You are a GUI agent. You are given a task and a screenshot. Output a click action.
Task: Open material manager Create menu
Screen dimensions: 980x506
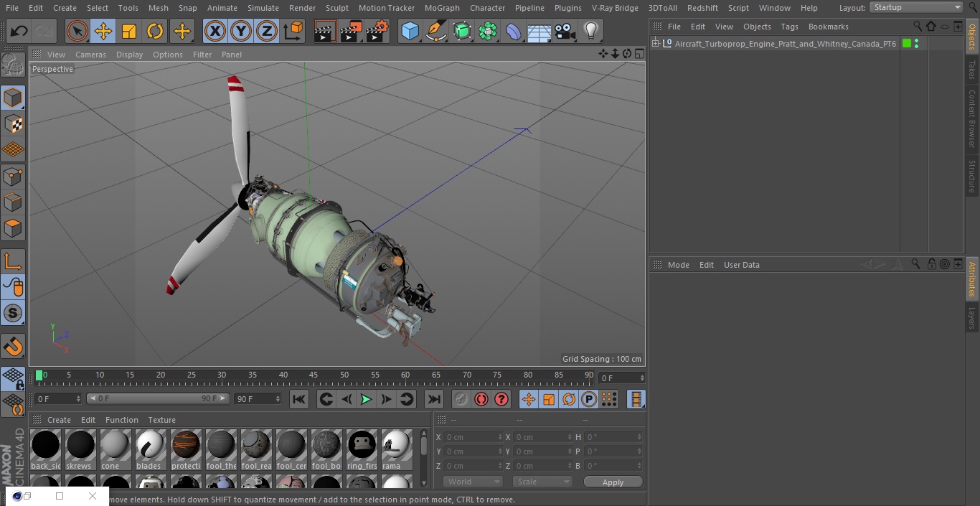(59, 420)
